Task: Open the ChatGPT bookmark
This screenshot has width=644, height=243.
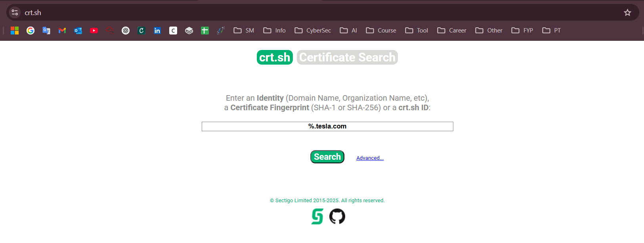Action: point(126,31)
